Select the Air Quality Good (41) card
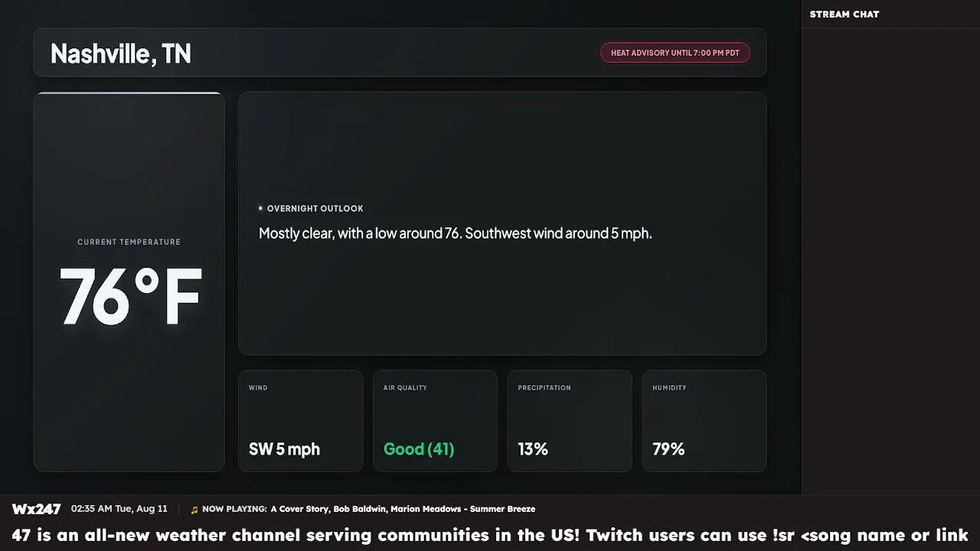The image size is (980, 551). click(435, 421)
